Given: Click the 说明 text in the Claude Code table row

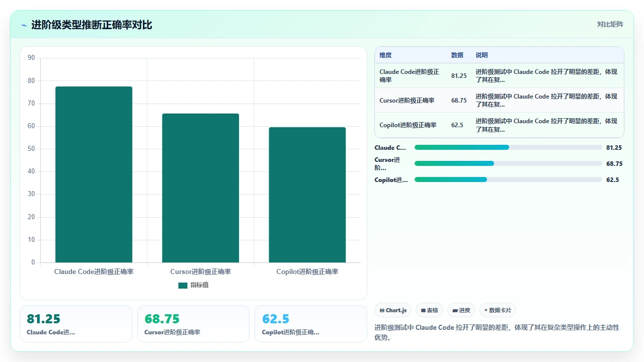Looking at the screenshot, I should click(547, 76).
